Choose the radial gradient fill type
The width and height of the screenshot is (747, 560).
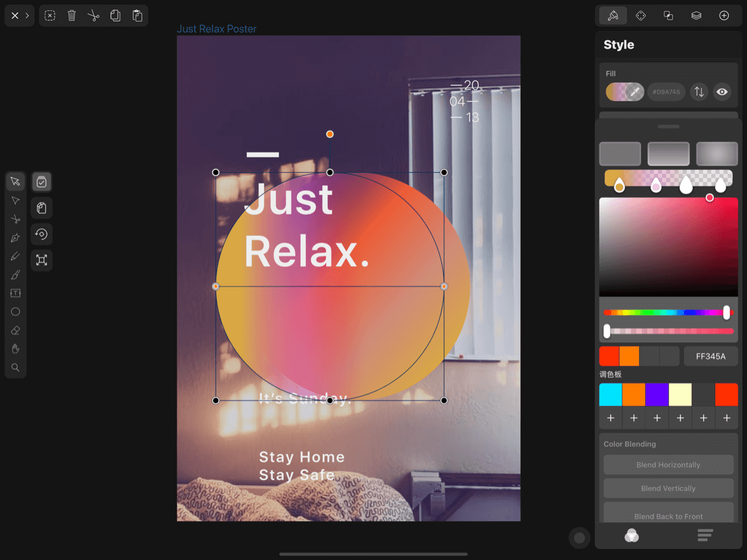pos(717,153)
